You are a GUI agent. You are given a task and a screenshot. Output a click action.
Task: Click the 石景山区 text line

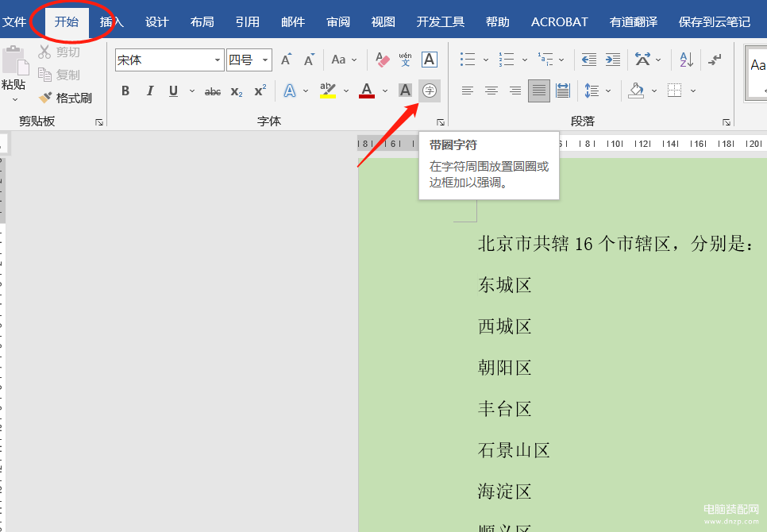(514, 450)
